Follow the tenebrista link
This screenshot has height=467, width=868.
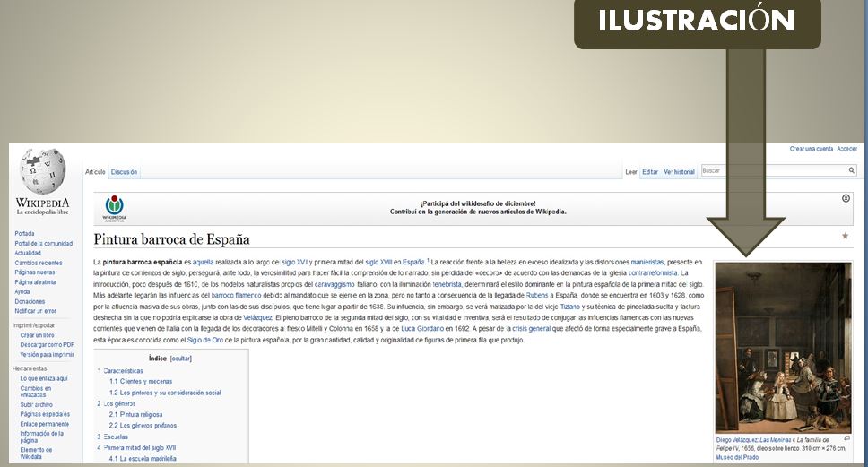pyautogui.click(x=447, y=284)
